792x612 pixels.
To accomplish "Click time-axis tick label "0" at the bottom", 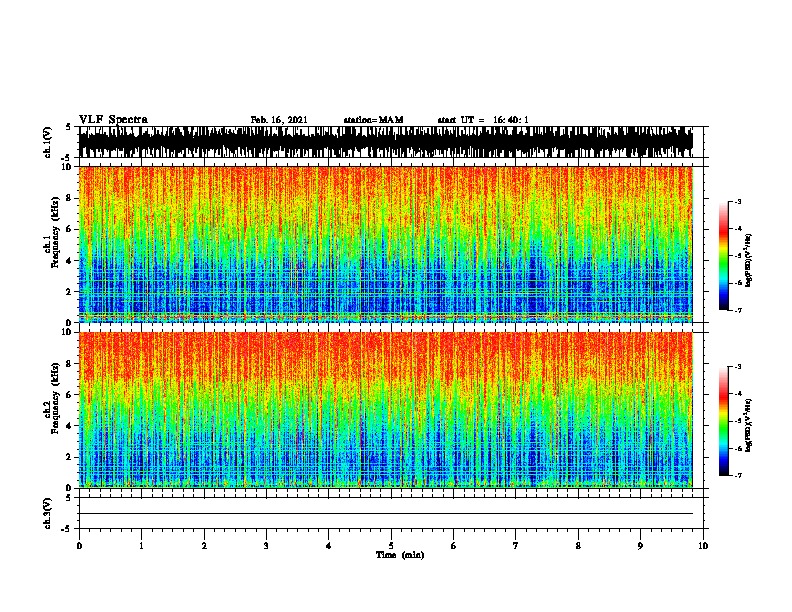I will click(79, 546).
